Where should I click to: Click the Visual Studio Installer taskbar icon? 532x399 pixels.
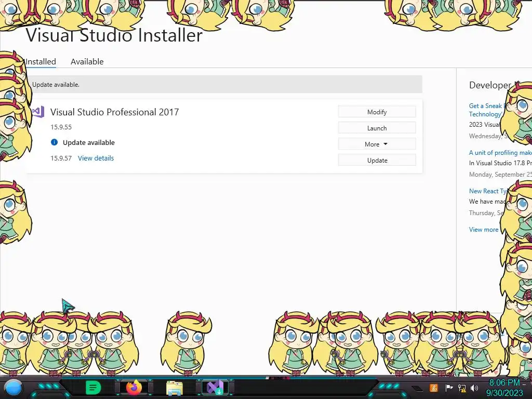pyautogui.click(x=215, y=388)
